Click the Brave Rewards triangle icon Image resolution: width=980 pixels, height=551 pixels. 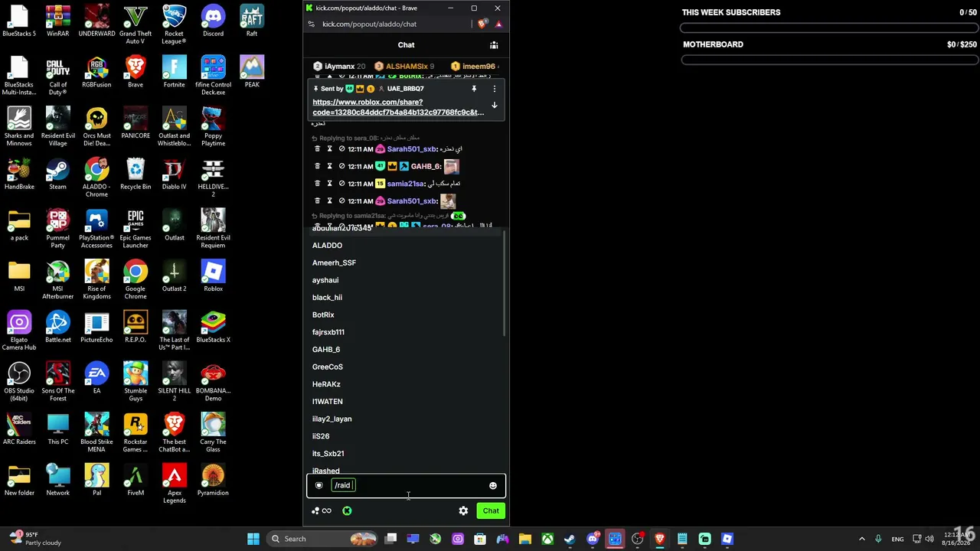pos(498,24)
